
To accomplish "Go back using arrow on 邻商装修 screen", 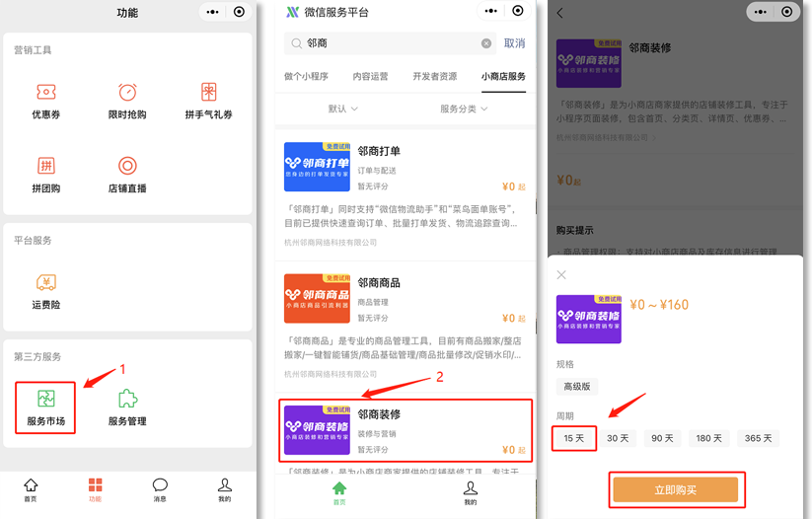I will (559, 13).
